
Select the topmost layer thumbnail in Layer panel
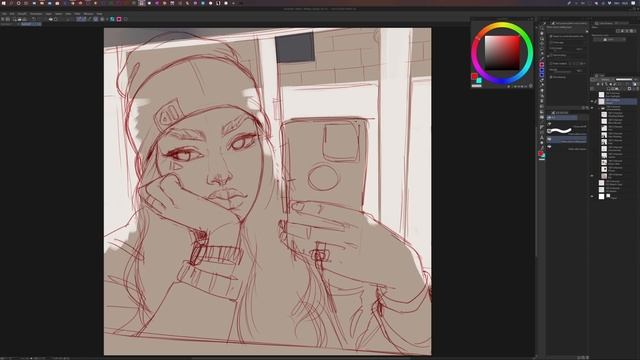(x=602, y=95)
